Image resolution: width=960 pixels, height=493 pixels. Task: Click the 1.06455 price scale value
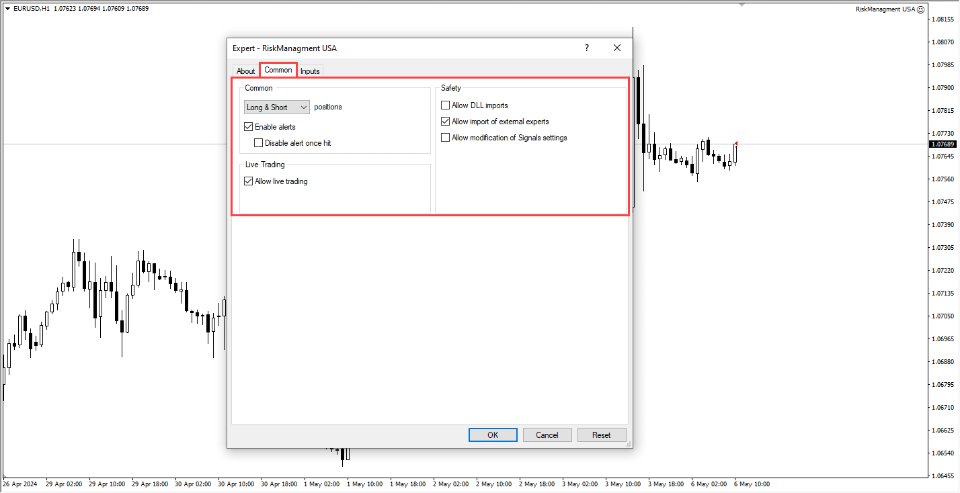pos(942,475)
